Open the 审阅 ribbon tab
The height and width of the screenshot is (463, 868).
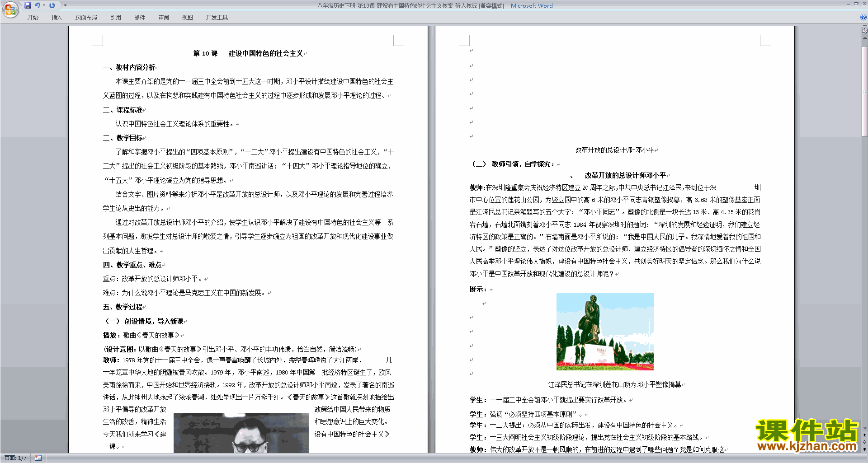tap(164, 18)
